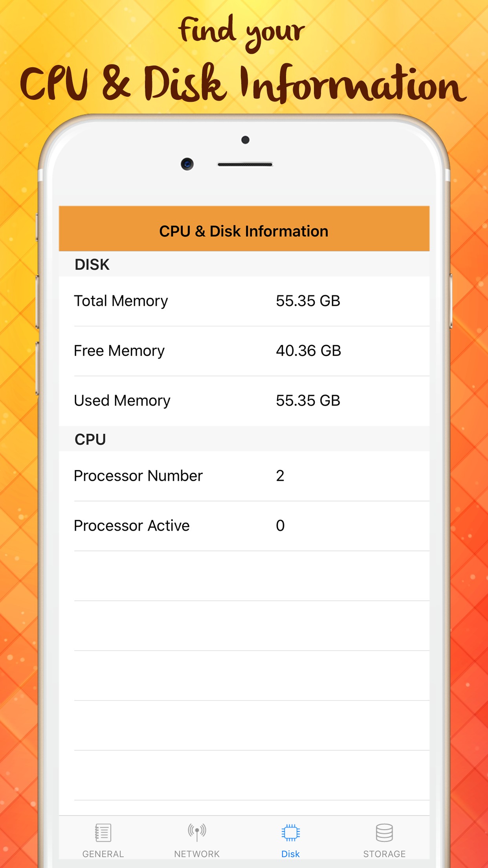Click the 40.36 GB free memory value

click(x=308, y=351)
